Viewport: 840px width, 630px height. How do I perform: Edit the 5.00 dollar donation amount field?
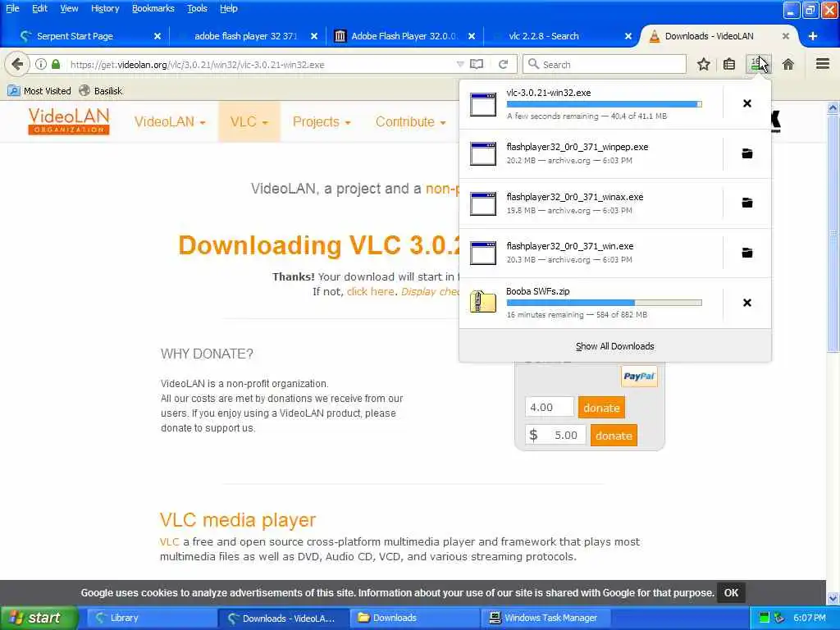(556, 435)
